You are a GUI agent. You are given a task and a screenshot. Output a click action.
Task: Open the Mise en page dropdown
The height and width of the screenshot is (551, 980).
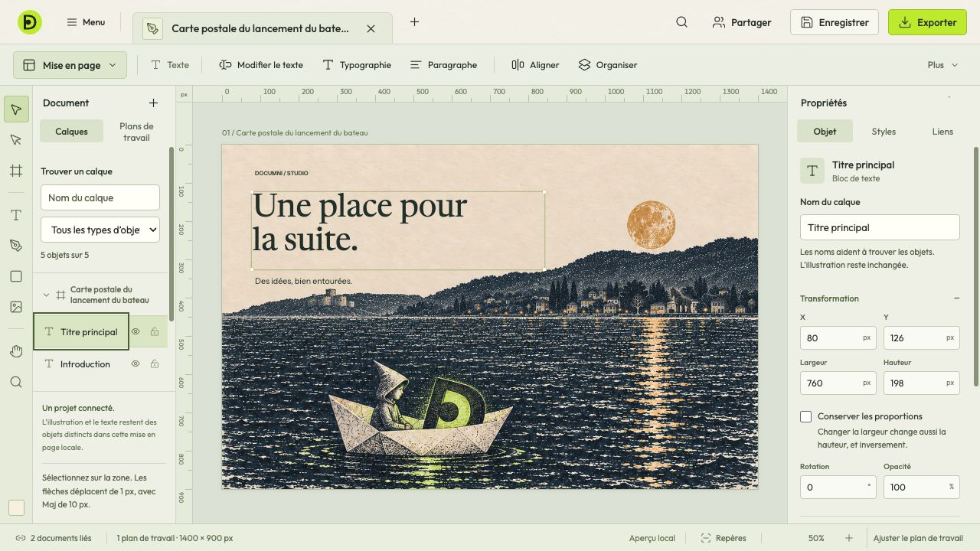tap(70, 65)
